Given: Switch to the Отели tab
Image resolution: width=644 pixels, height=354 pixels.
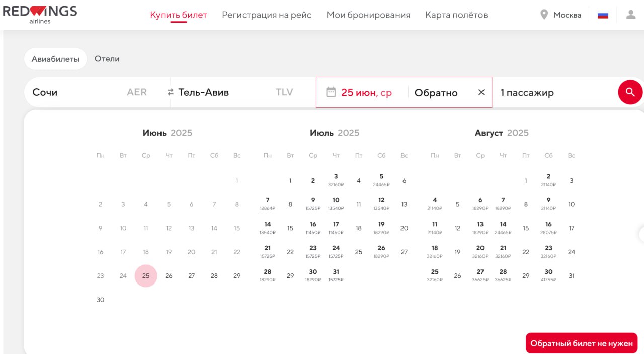Looking at the screenshot, I should [107, 59].
